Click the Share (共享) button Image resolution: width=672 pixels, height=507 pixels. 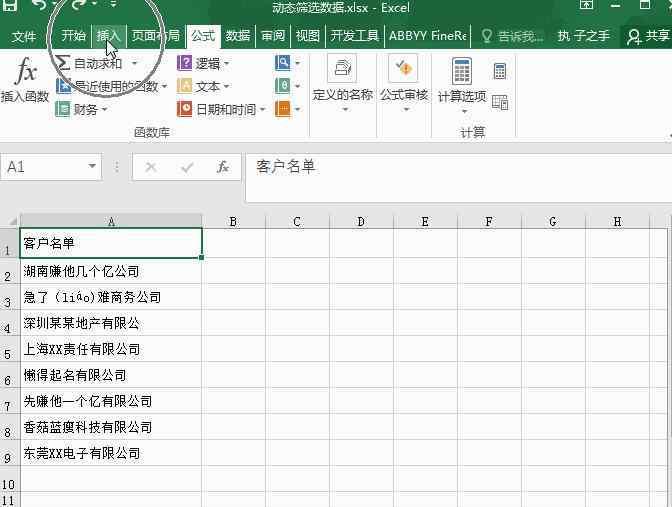click(x=648, y=36)
